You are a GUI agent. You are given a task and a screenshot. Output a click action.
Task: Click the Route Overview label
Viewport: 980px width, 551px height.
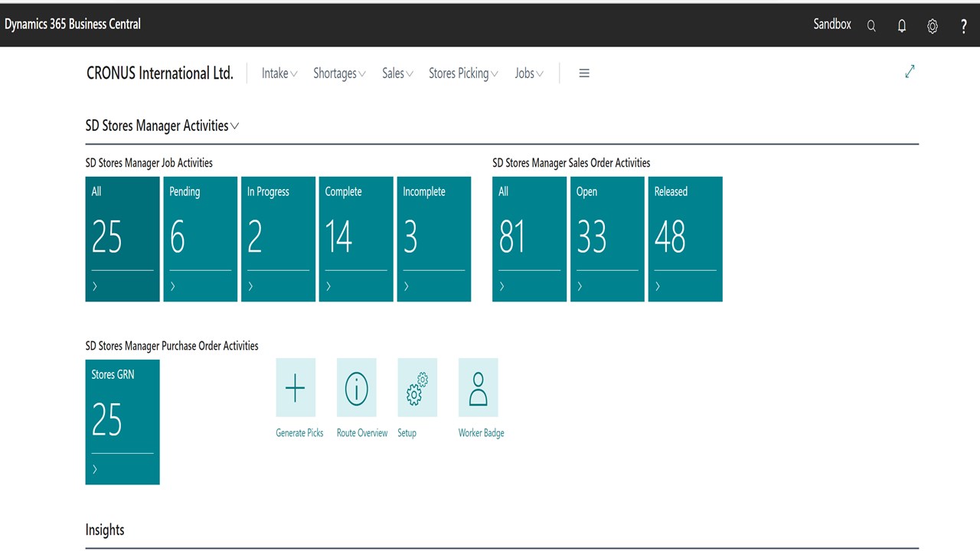point(362,433)
